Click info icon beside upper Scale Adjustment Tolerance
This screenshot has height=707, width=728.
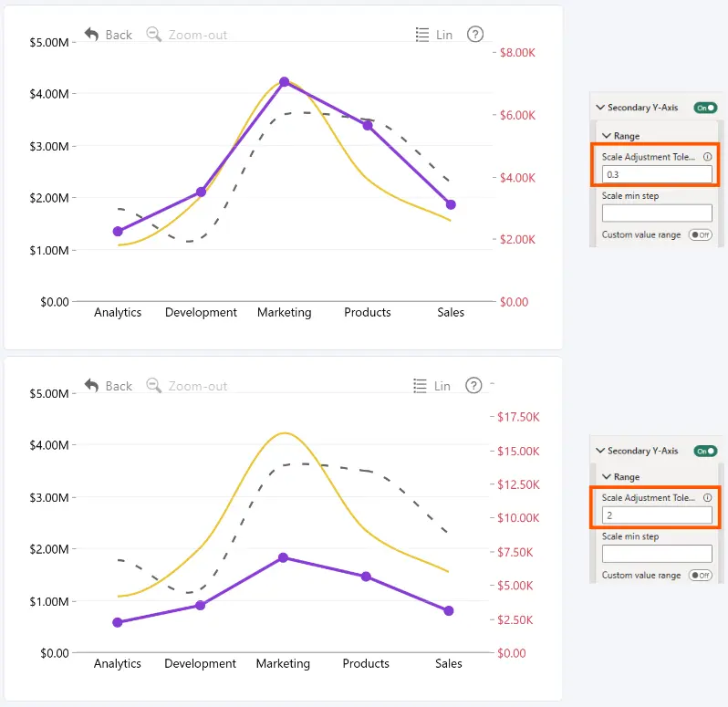click(x=707, y=157)
